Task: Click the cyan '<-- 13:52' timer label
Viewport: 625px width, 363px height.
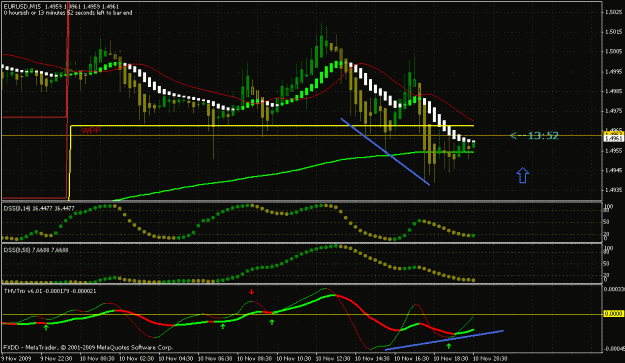Action: click(x=535, y=136)
